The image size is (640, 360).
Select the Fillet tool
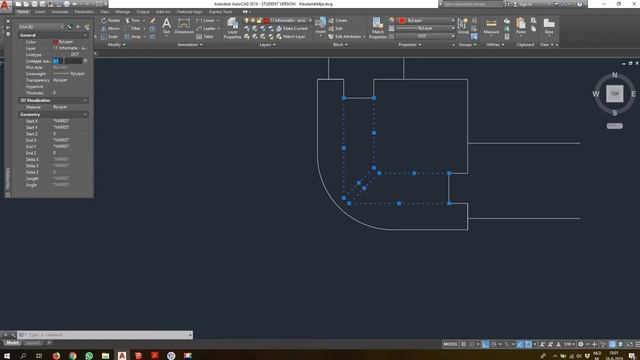(133, 29)
